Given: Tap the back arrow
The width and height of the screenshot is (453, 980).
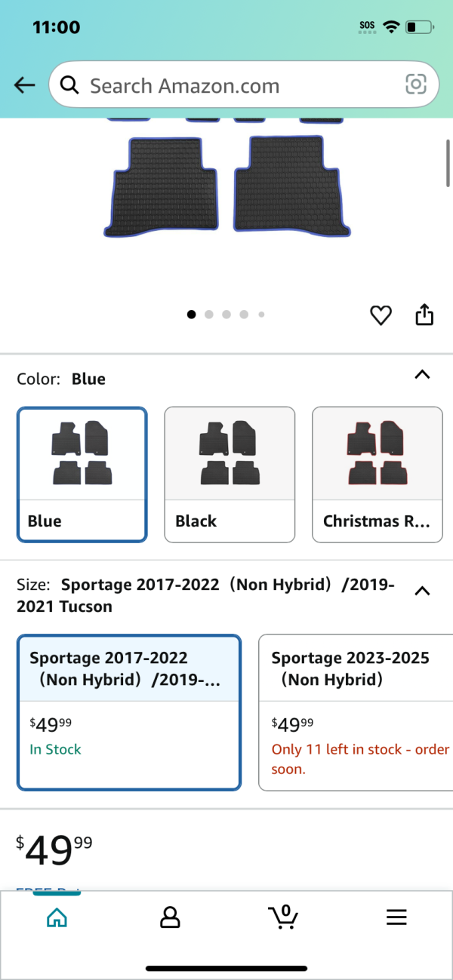Looking at the screenshot, I should (x=25, y=85).
